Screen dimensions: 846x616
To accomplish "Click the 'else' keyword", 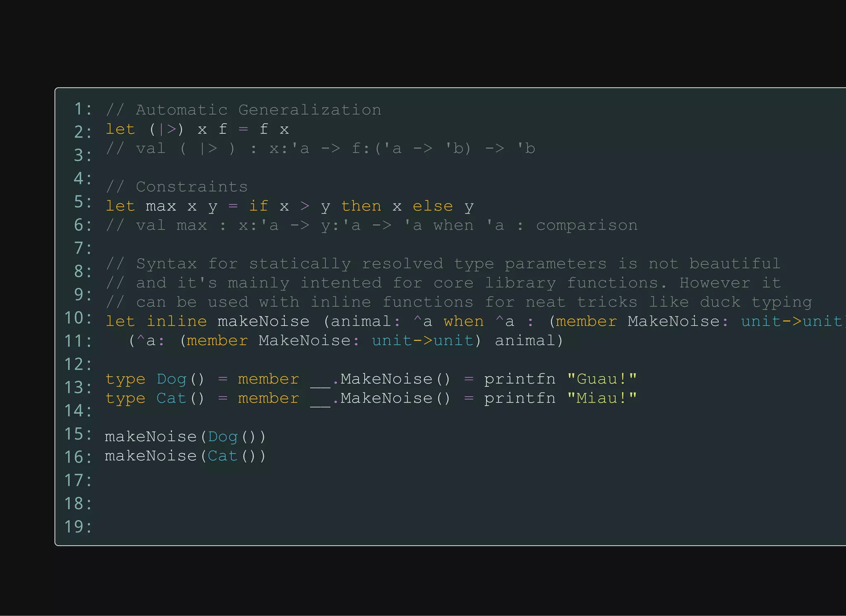I will coord(433,206).
